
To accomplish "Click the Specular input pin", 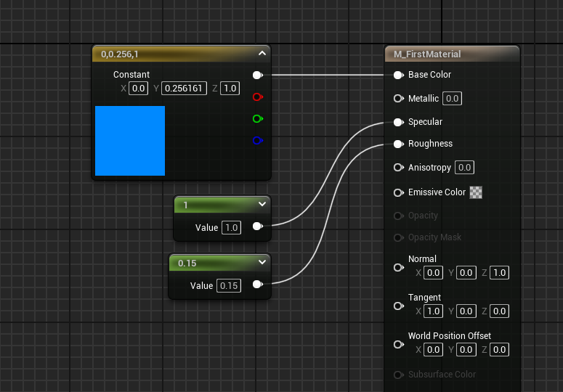I will click(x=399, y=122).
